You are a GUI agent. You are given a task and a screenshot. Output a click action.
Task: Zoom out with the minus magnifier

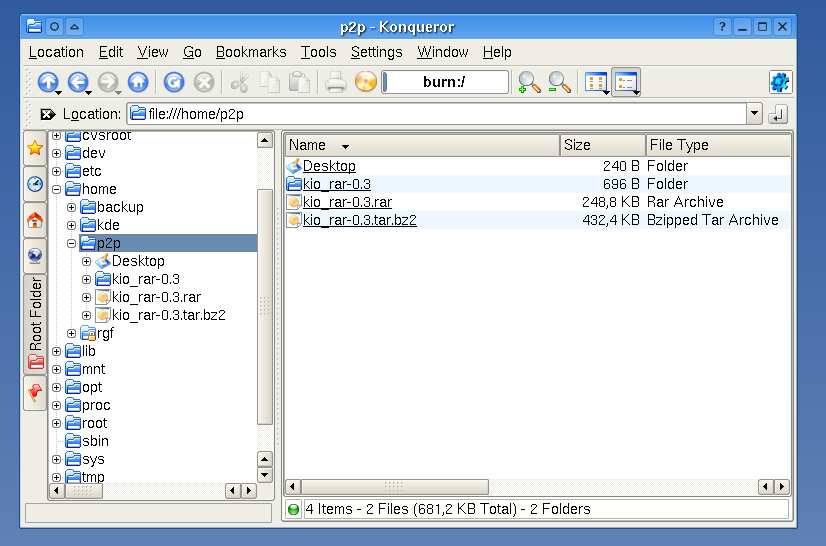tap(559, 82)
